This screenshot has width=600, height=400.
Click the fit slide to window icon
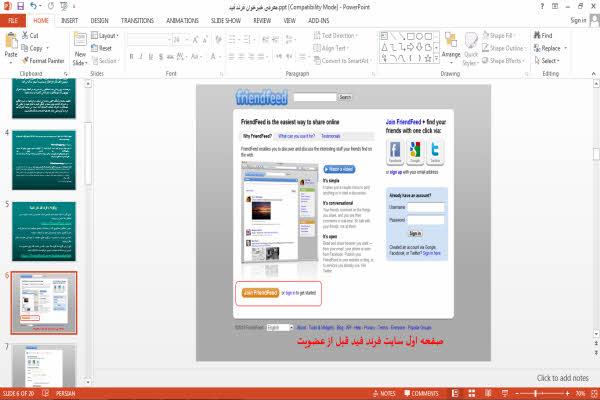pos(594,393)
